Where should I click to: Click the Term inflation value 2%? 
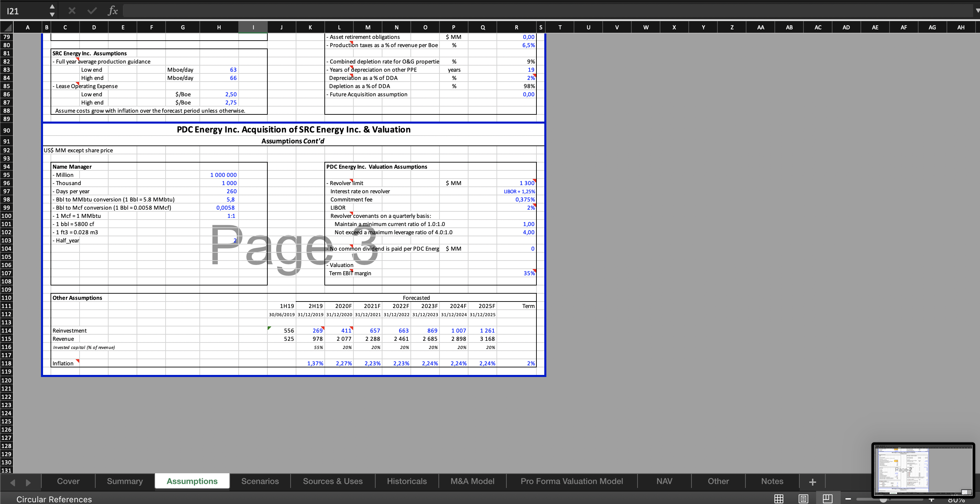click(x=517, y=363)
